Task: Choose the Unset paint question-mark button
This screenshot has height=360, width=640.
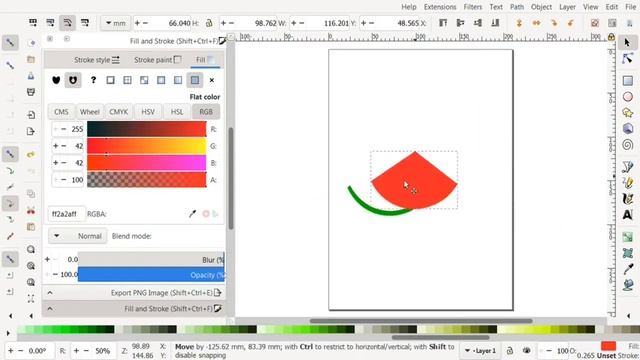Action: (93, 80)
